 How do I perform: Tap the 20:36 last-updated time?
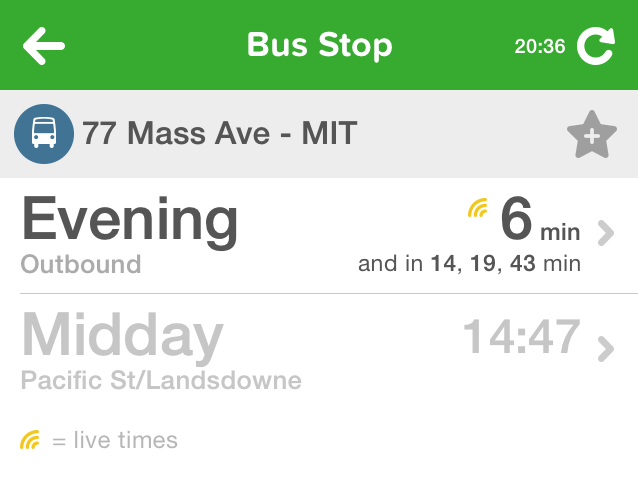pyautogui.click(x=540, y=46)
